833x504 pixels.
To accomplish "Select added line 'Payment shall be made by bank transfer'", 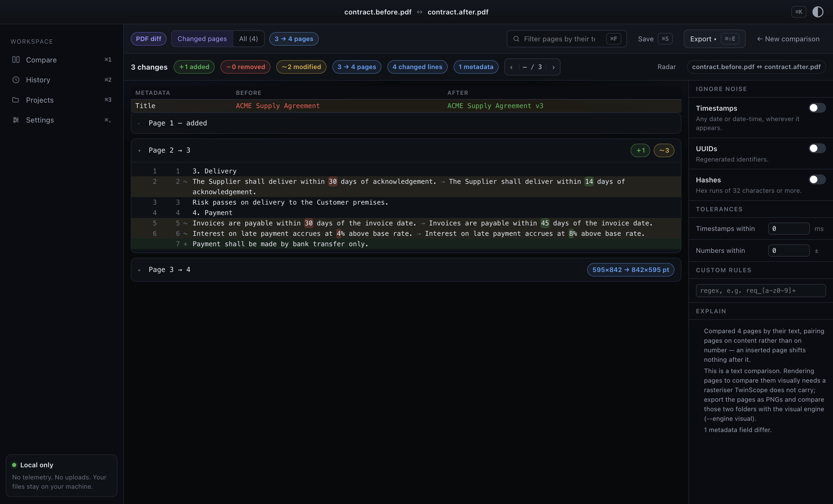I will coord(406,244).
